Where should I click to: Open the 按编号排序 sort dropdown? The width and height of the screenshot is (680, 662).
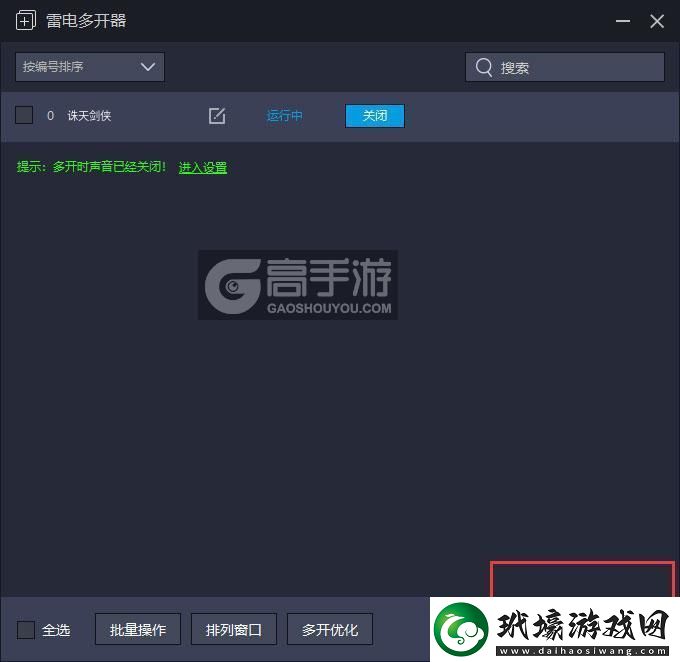pyautogui.click(x=90, y=67)
